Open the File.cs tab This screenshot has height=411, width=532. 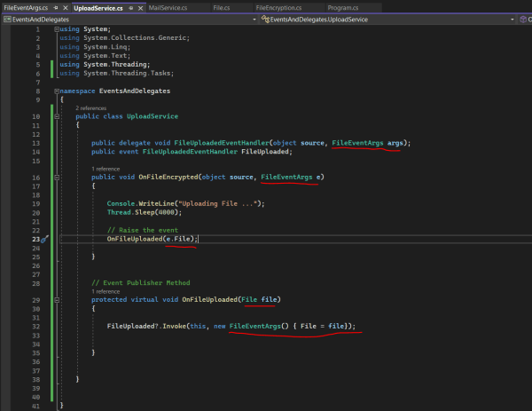pos(222,8)
